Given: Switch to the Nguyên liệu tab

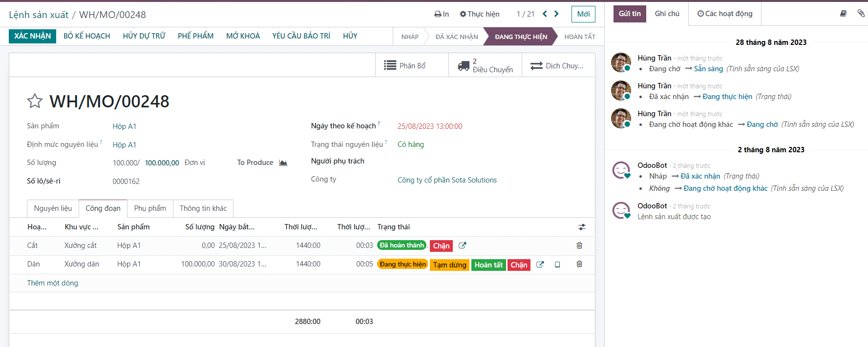Looking at the screenshot, I should click(x=53, y=208).
